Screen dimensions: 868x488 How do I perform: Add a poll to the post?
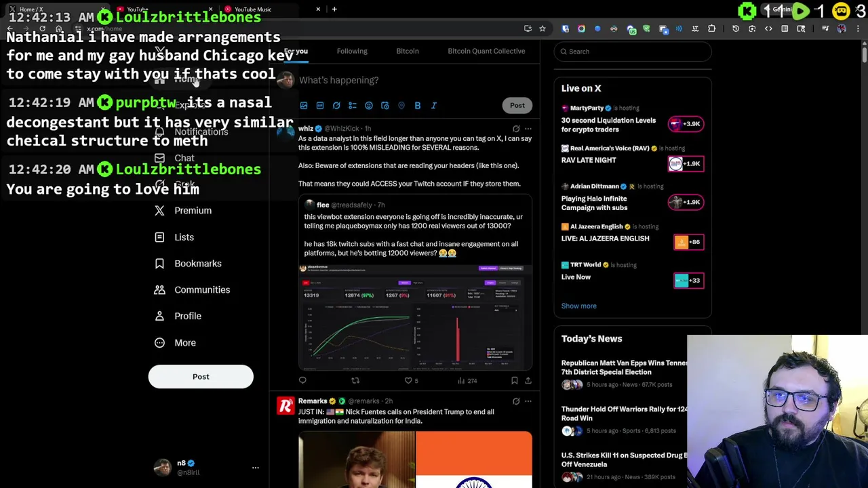point(353,106)
